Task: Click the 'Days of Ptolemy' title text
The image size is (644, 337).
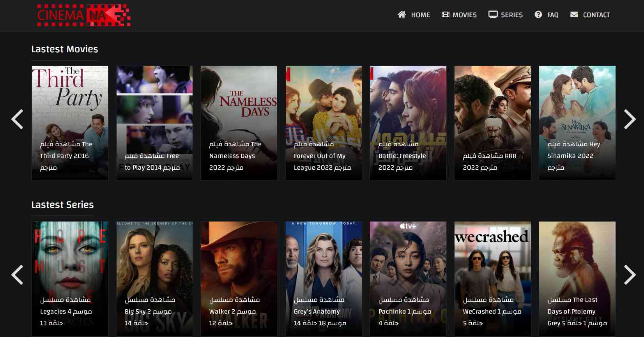Action: 571,311
